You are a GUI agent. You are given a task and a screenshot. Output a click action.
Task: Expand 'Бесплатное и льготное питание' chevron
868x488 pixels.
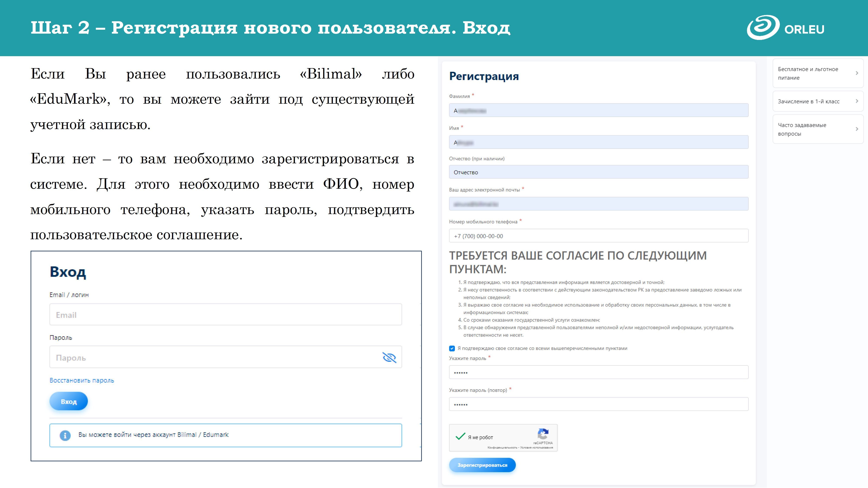[857, 73]
